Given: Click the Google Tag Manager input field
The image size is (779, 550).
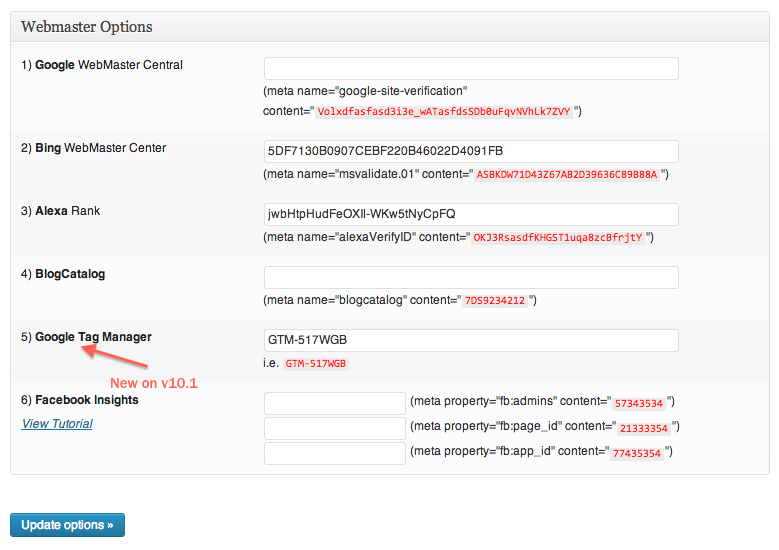Looking at the screenshot, I should coord(471,340).
